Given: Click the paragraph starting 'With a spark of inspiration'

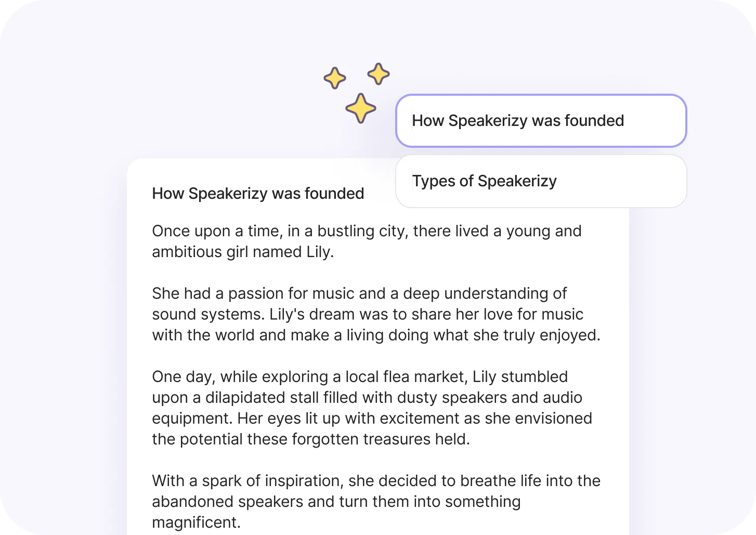Looking at the screenshot, I should (376, 502).
